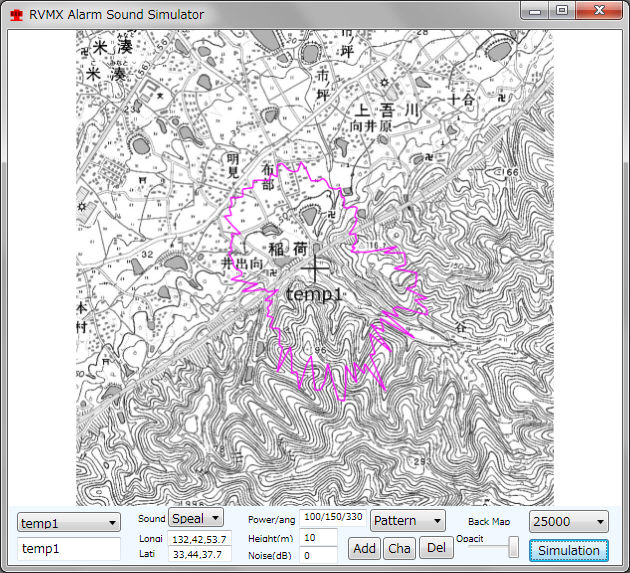Image resolution: width=630 pixels, height=573 pixels.
Task: Open the temp1 speaker selection dropdown
Action: click(x=68, y=523)
